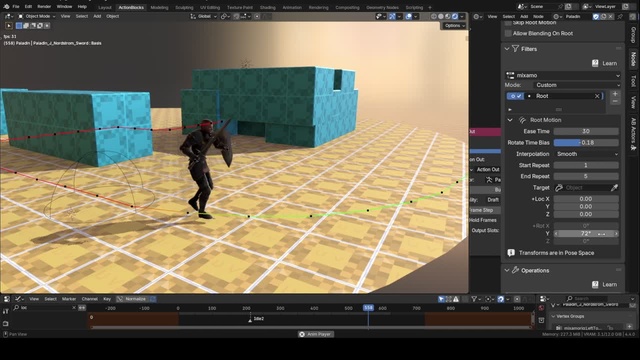Open the editor type selector in the 3D viewport

pyautogui.click(x=8, y=16)
